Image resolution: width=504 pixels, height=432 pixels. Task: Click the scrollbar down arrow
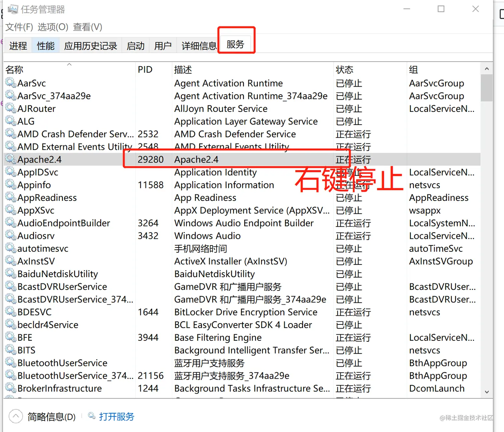click(487, 392)
